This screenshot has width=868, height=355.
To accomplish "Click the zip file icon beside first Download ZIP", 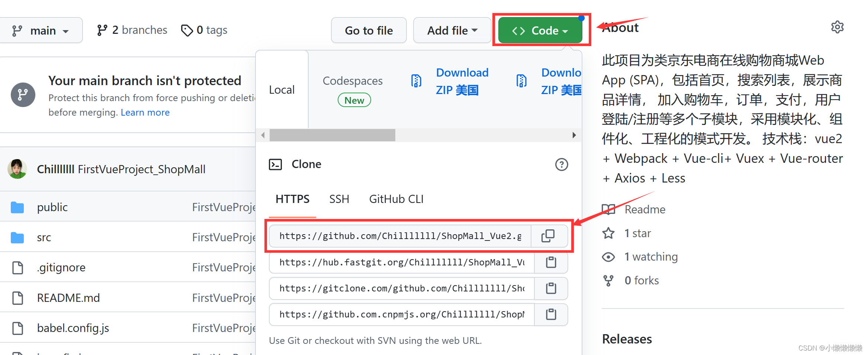I will tap(416, 81).
